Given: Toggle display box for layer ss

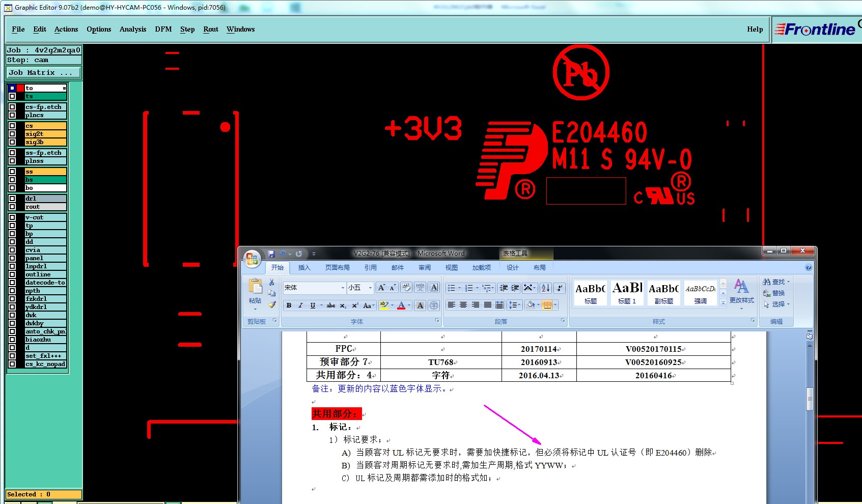Looking at the screenshot, I should (x=12, y=172).
